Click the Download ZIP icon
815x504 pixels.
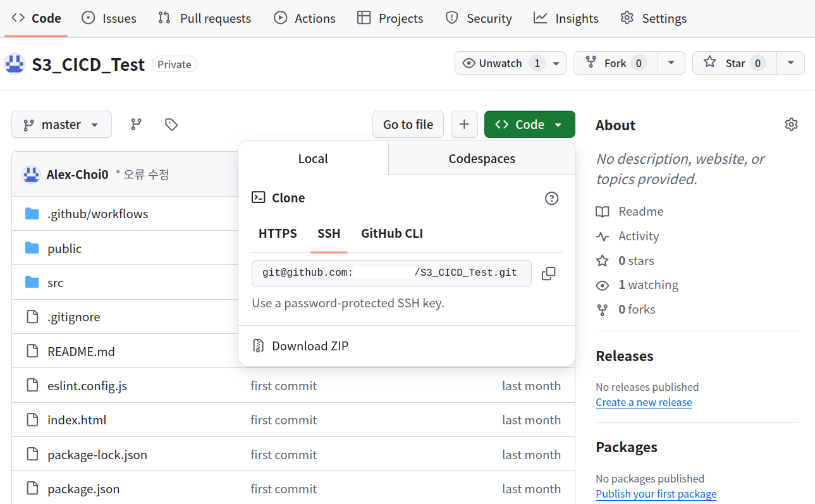258,346
